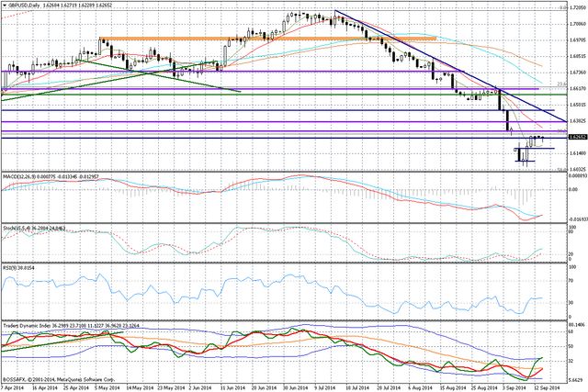
Task: Click the 9 Jul 2014 date label
Action: (x=325, y=387)
